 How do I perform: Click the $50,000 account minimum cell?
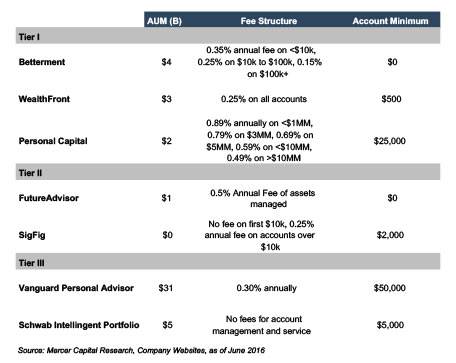pos(390,288)
